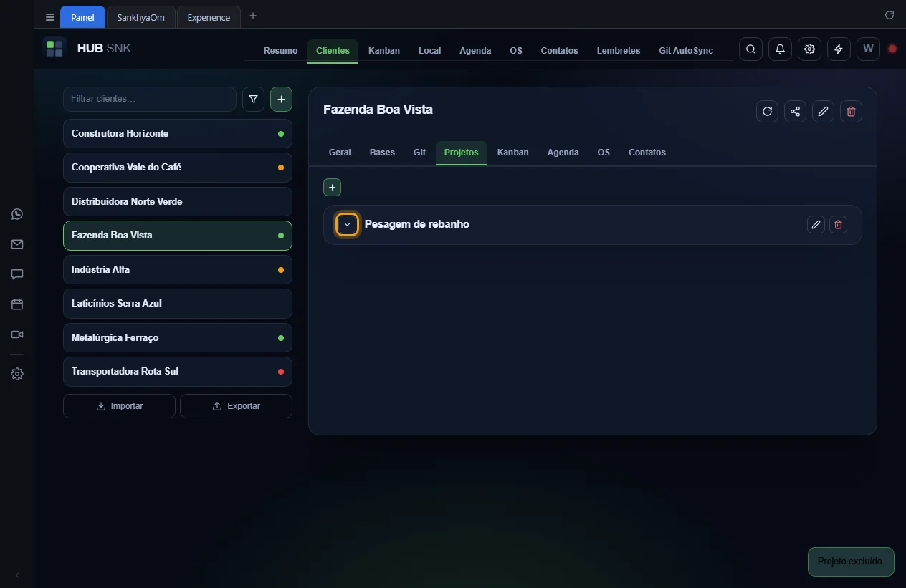Refresh the Fazenda Boa Vista details
This screenshot has width=906, height=588.
pyautogui.click(x=767, y=111)
